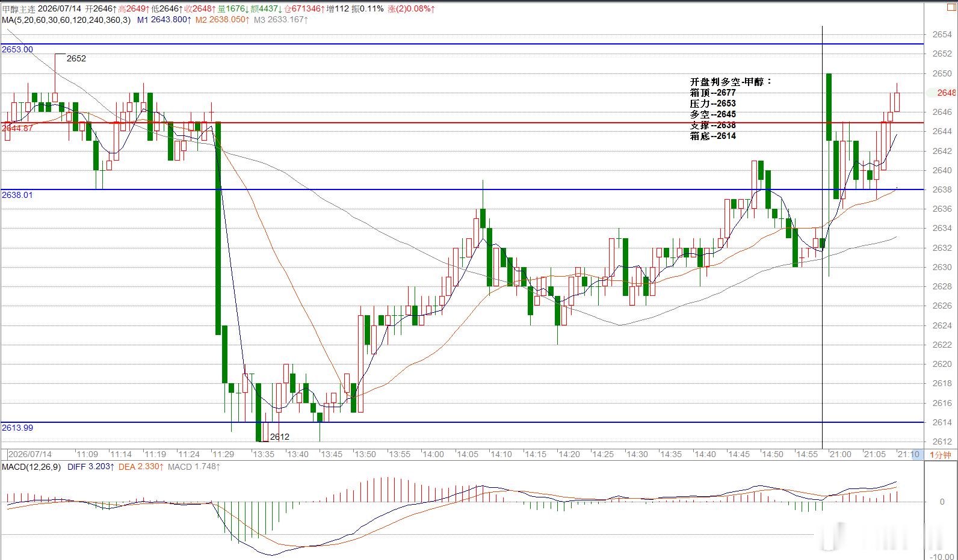Click the highlighted 21:10 time label
This screenshot has width=958, height=560.
click(909, 454)
